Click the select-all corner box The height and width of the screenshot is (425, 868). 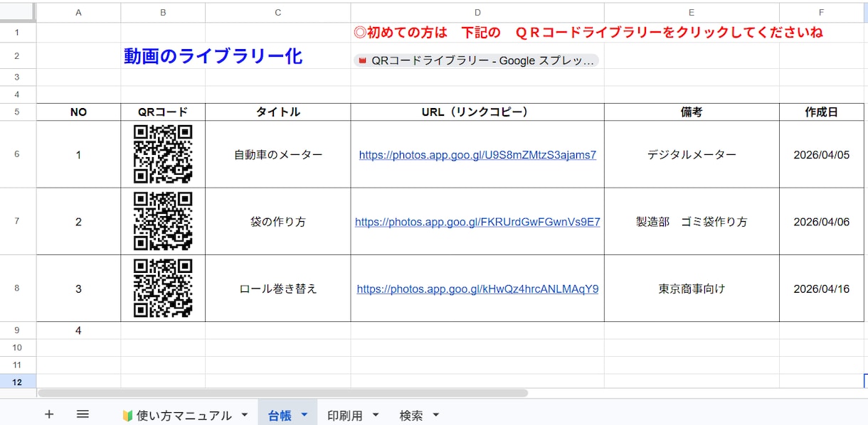17,12
